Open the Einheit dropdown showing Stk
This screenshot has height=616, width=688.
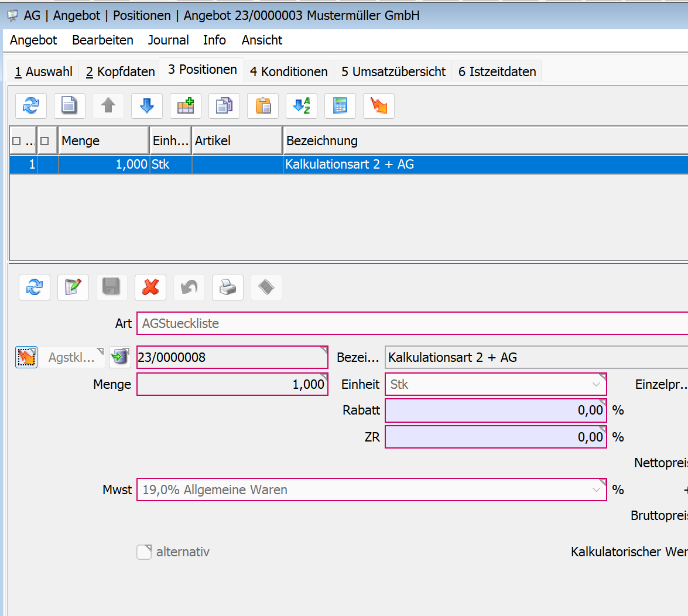pos(595,385)
